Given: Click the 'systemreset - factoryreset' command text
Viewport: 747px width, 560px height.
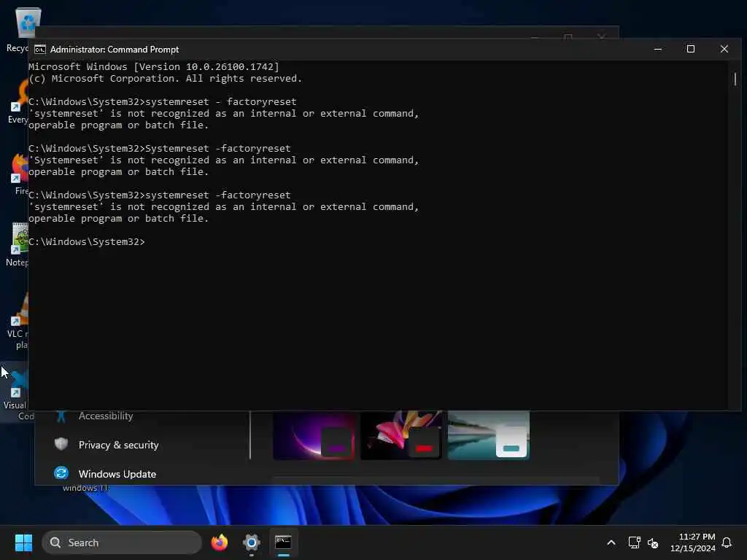Looking at the screenshot, I should [x=220, y=102].
